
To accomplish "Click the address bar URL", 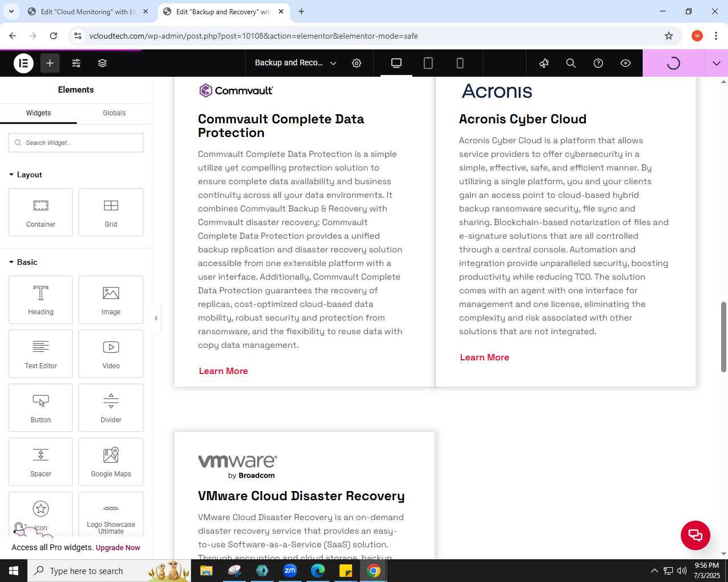I will pos(254,36).
